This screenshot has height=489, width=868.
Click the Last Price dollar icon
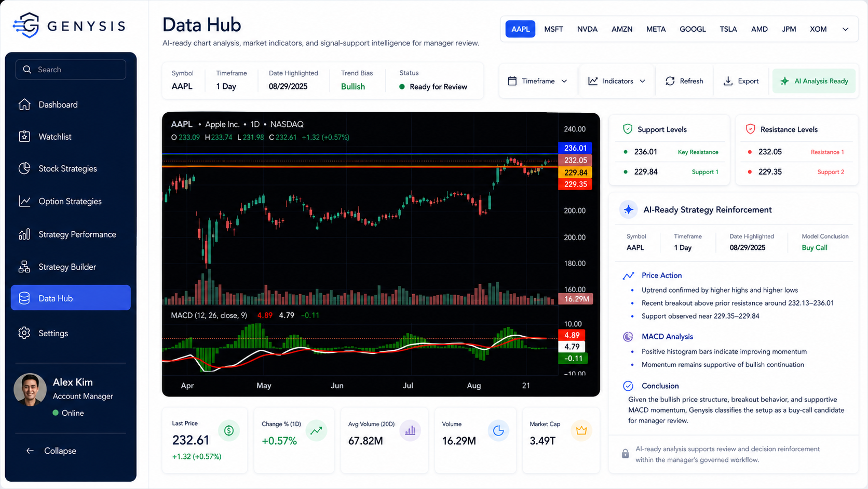pyautogui.click(x=229, y=430)
